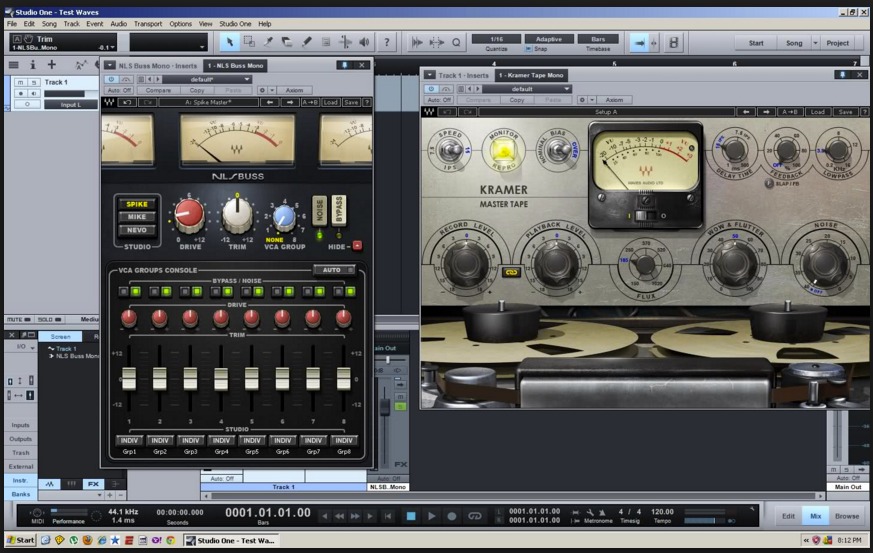Open the Track 1 Inserts window menu arrow

(x=430, y=75)
